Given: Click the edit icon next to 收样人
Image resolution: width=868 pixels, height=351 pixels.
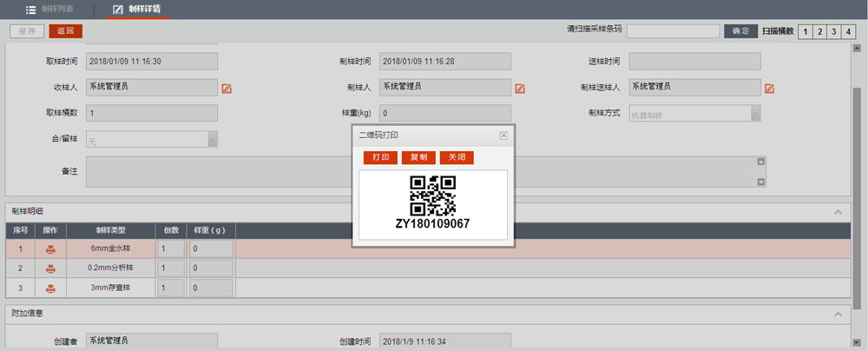Looking at the screenshot, I should pyautogui.click(x=227, y=88).
